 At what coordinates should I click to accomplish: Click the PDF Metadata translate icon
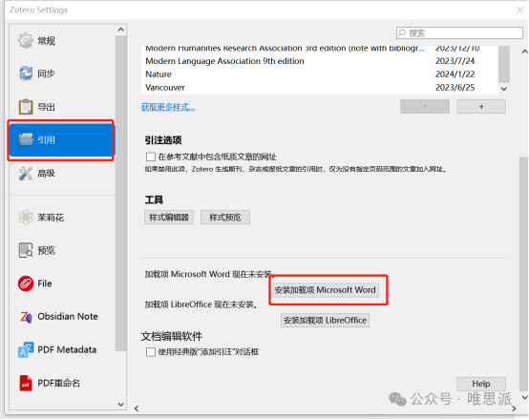(26, 349)
